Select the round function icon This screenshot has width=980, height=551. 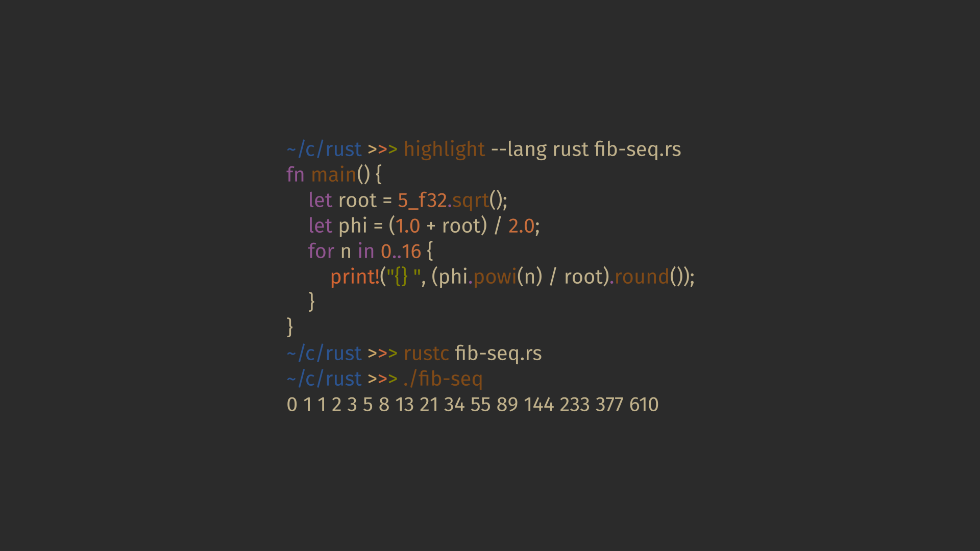point(646,276)
